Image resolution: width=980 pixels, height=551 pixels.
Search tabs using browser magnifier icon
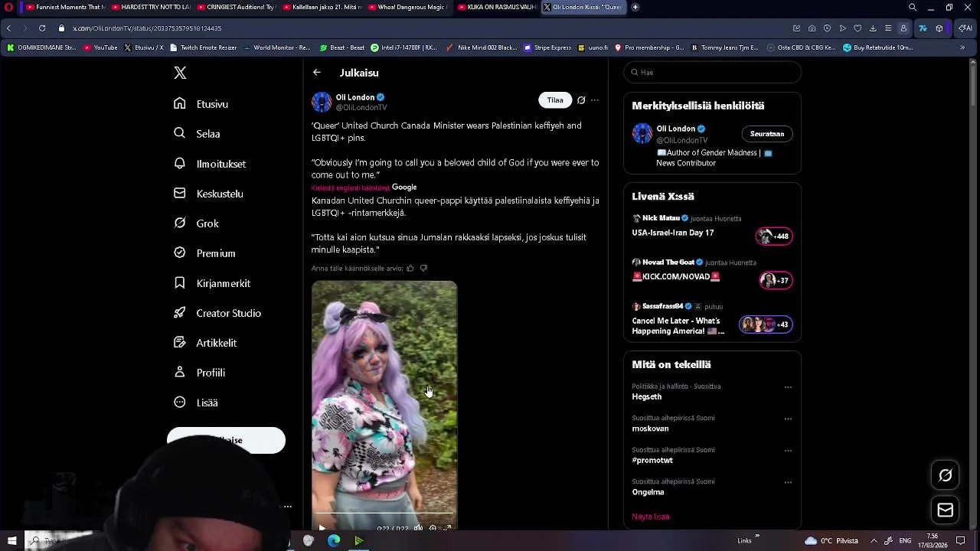(x=912, y=7)
